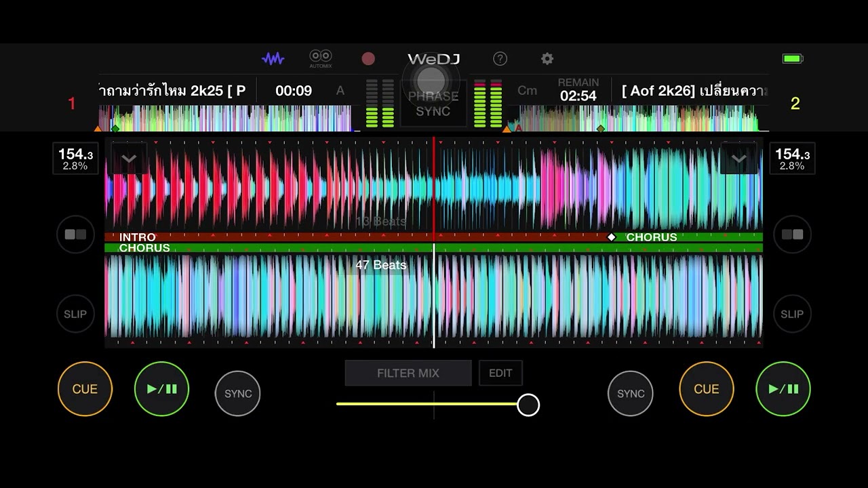Click the EDIT button
Screen dimensions: 868x488
(500, 373)
